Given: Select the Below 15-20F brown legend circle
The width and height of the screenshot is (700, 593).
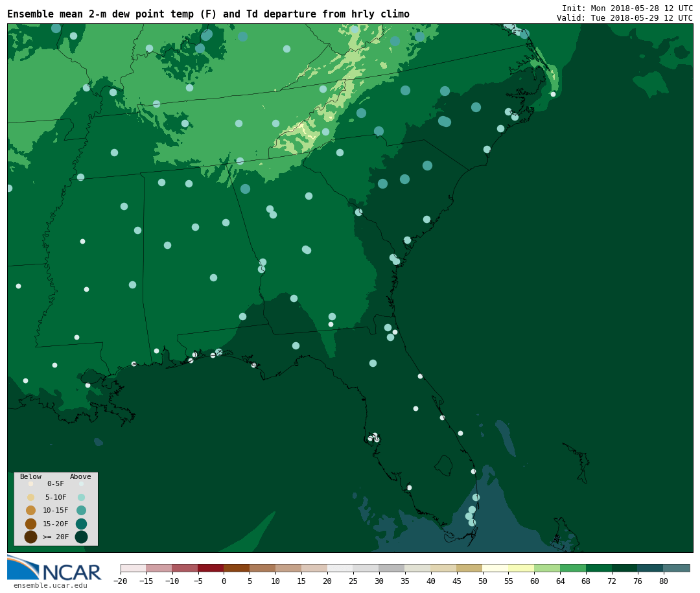Looking at the screenshot, I should point(31,524).
